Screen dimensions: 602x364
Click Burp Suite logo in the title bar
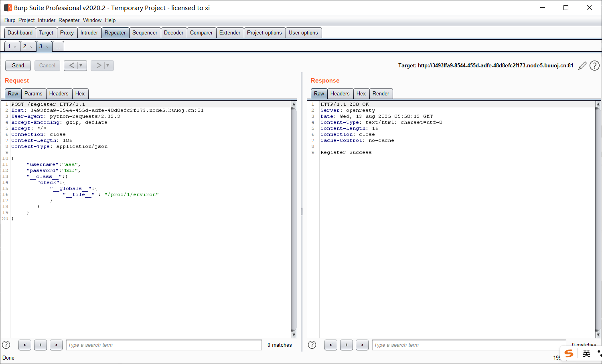point(8,8)
